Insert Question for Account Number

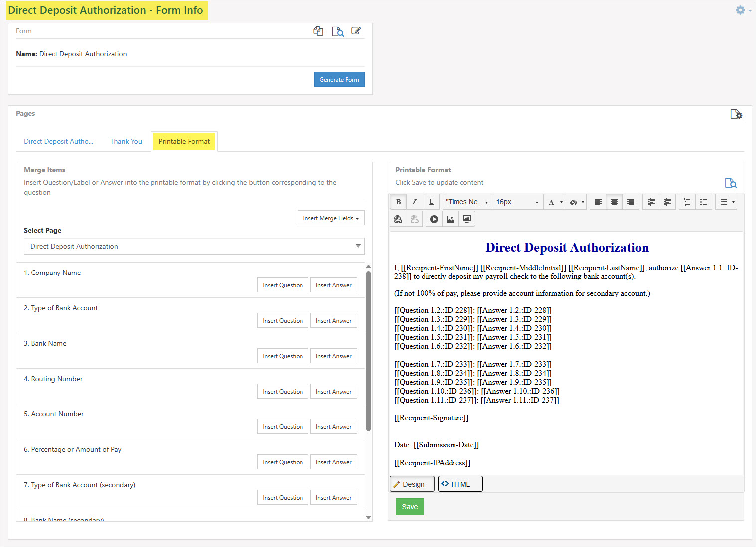[x=283, y=427]
